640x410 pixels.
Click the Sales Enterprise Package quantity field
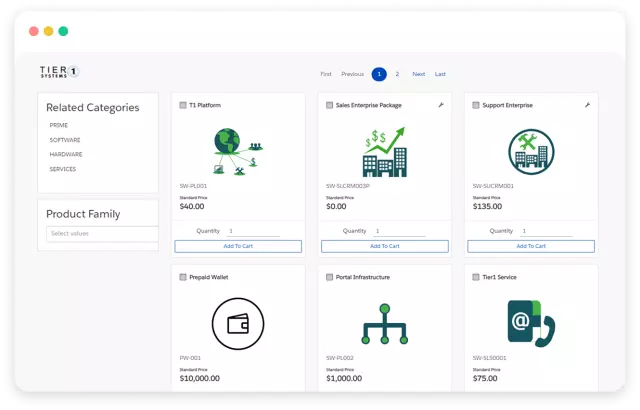click(399, 231)
